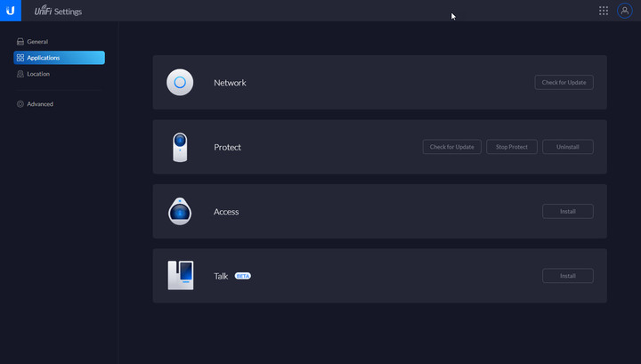Viewport: 641px width, 364px height.
Task: Click the Stop Protect button
Action: [511, 147]
